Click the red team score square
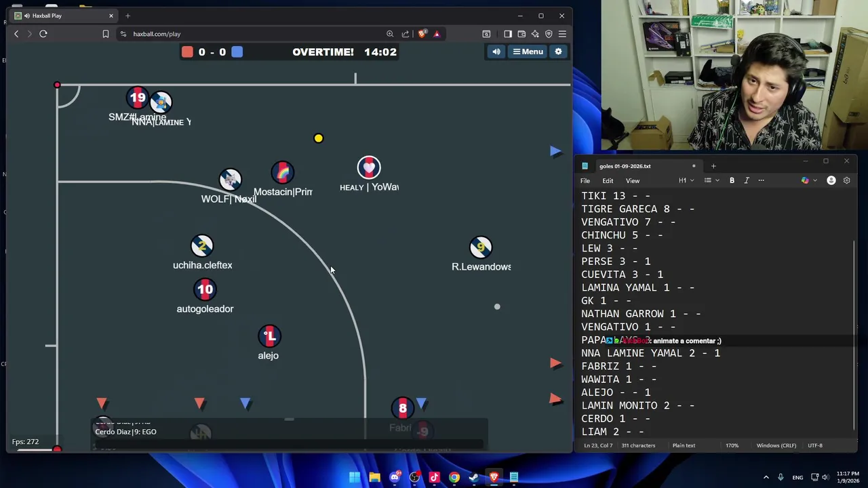Viewport: 868px width, 488px height. click(187, 52)
